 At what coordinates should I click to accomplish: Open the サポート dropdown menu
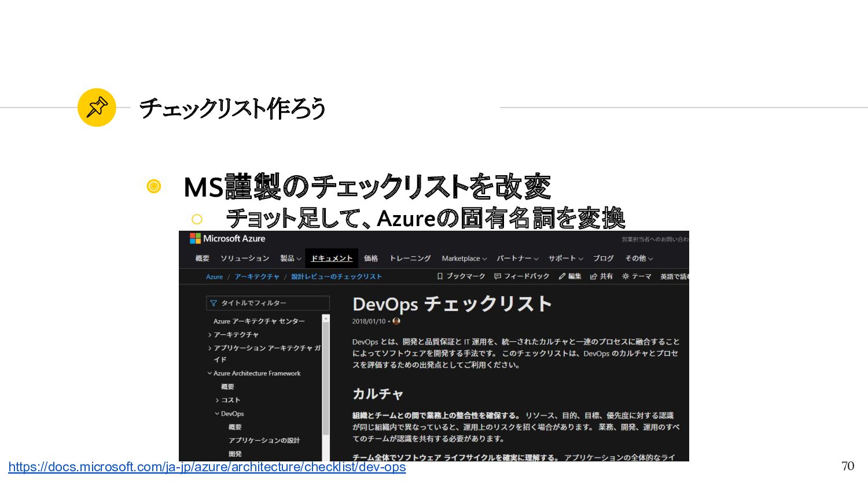tap(565, 258)
